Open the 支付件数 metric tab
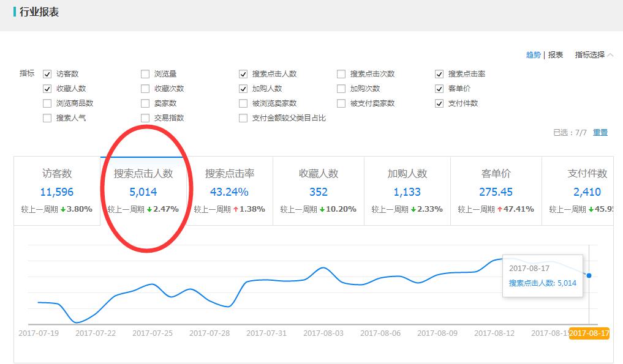The image size is (623, 364). [x=586, y=190]
